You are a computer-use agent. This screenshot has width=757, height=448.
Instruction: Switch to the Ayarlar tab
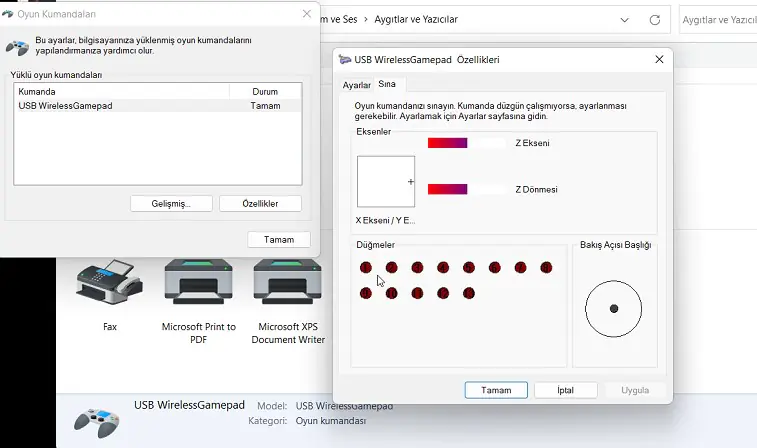click(x=356, y=85)
